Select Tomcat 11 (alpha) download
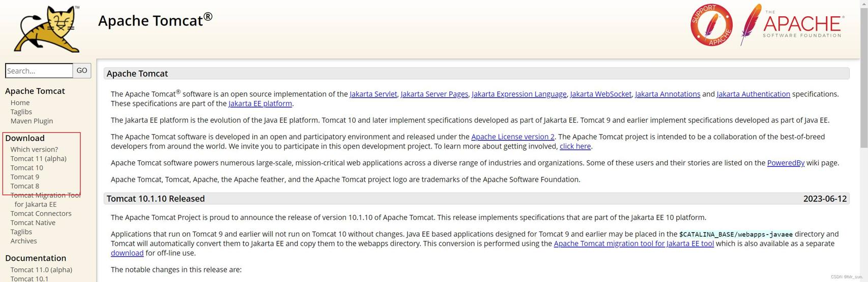 point(38,159)
